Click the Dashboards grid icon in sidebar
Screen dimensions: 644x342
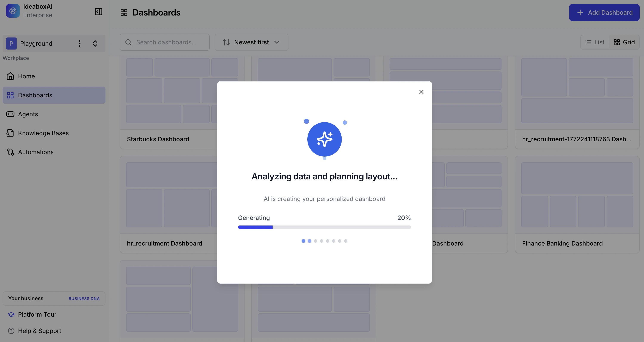(x=10, y=95)
